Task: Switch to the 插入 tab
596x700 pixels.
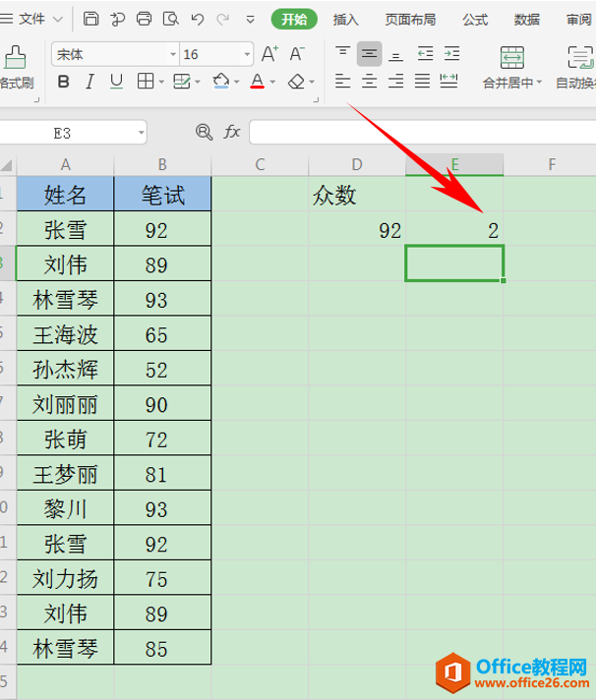Action: coord(345,20)
